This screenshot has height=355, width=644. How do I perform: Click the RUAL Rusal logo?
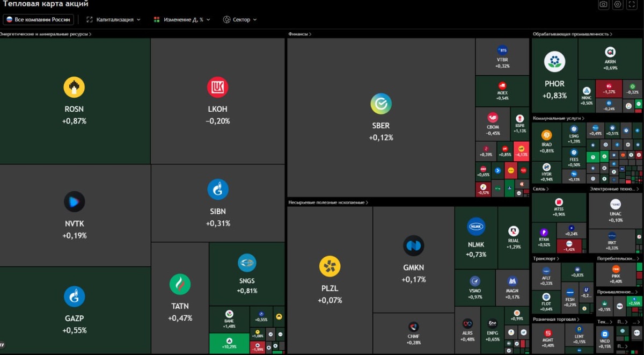pos(514,230)
